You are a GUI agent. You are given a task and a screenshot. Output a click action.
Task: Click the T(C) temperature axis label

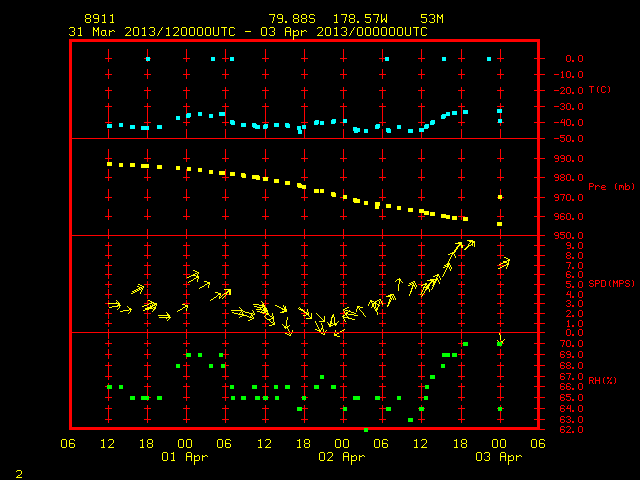pos(600,89)
